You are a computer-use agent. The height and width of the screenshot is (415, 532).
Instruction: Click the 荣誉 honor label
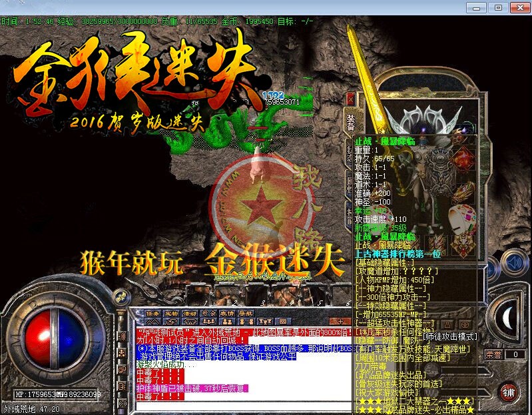493,354
